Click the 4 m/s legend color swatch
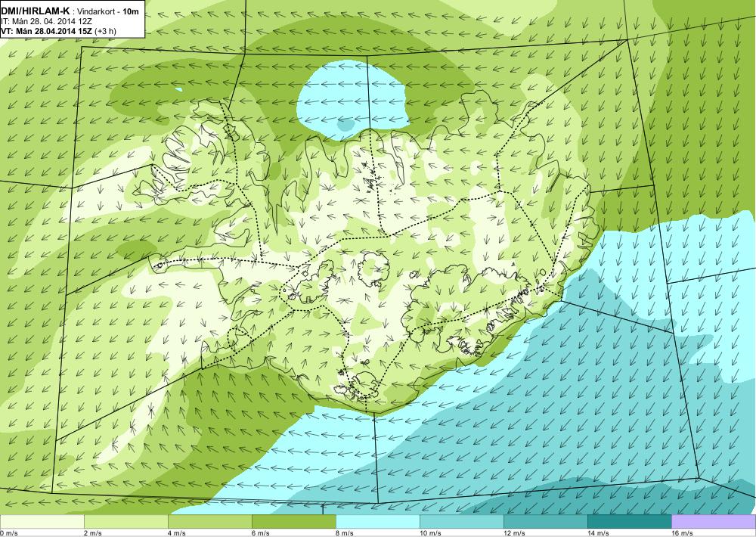 pyautogui.click(x=209, y=522)
